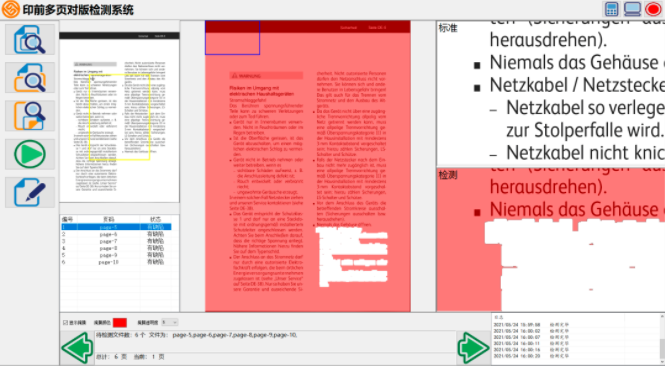
Task: Select the page thumbnail preview with yellow box
Action: (x=120, y=117)
